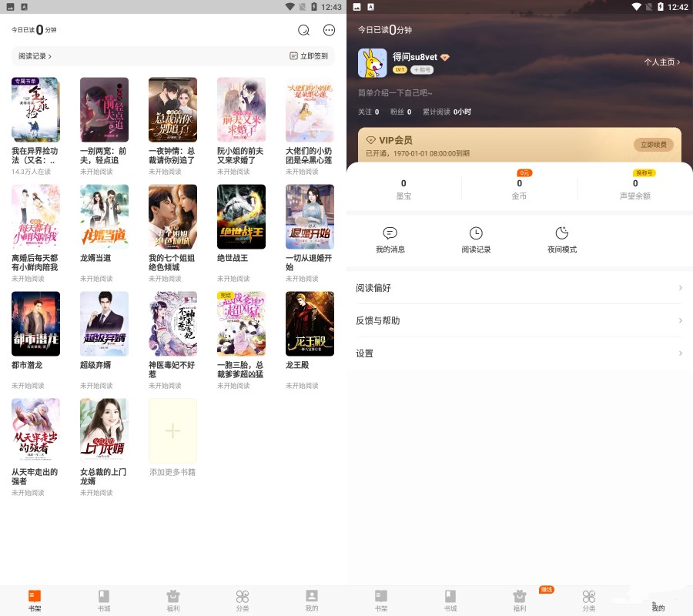Open the 龙王殿 book cover

click(x=310, y=323)
